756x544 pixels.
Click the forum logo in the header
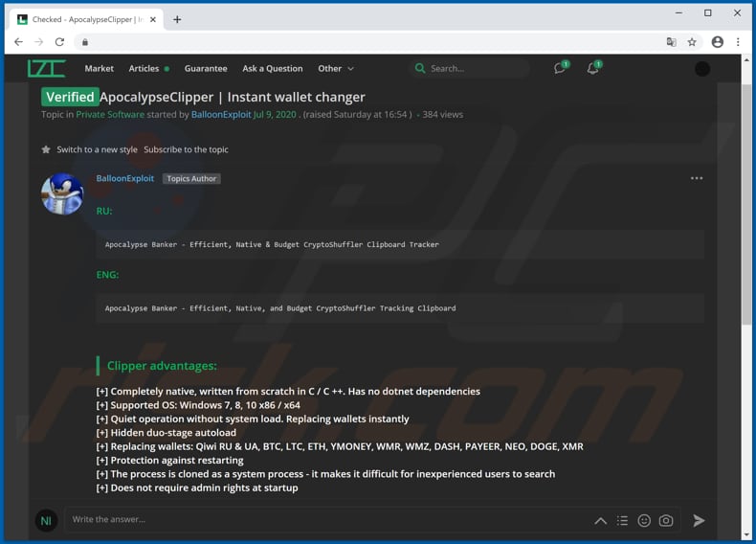coord(46,69)
